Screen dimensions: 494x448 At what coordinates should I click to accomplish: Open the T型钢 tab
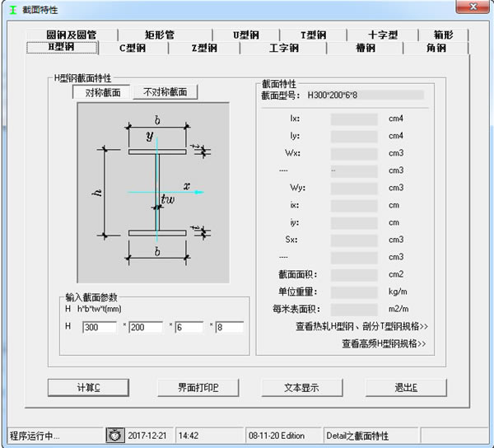pyautogui.click(x=313, y=35)
